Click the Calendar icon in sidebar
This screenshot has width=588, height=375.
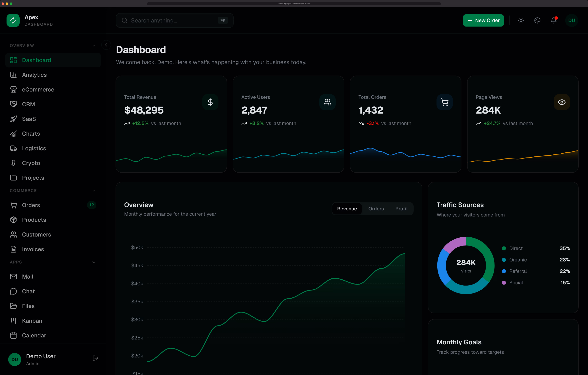point(13,335)
